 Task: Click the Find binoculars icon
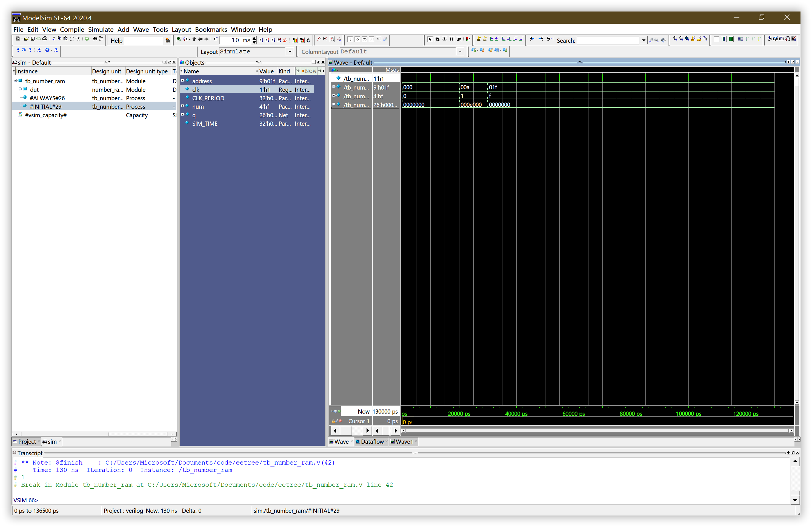tap(95, 39)
